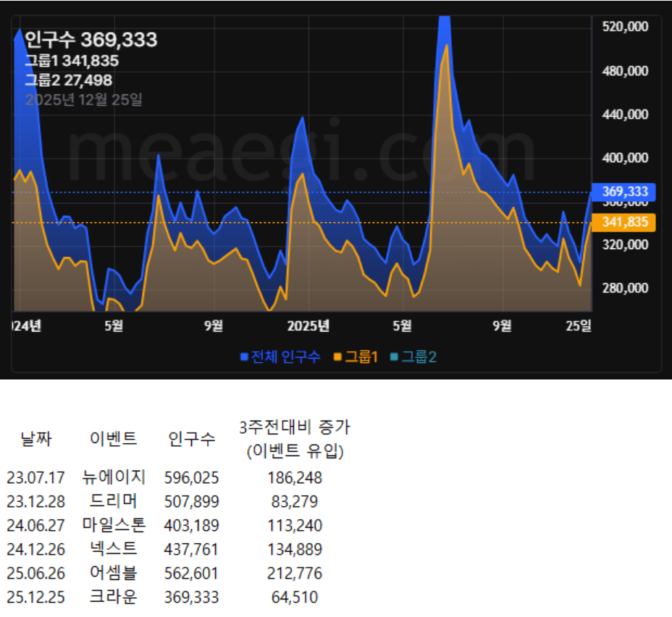Select the 드리머 event cell

coord(114,501)
